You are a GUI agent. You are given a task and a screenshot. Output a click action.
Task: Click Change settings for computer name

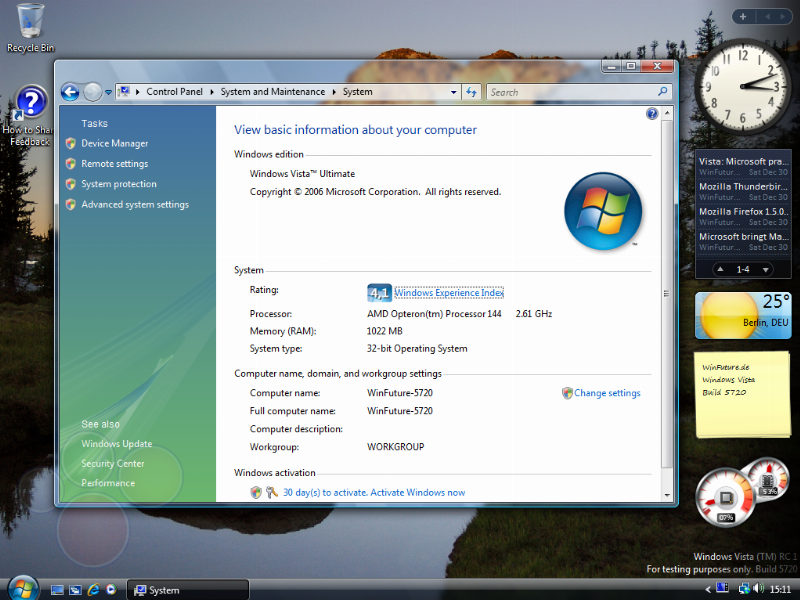[607, 393]
